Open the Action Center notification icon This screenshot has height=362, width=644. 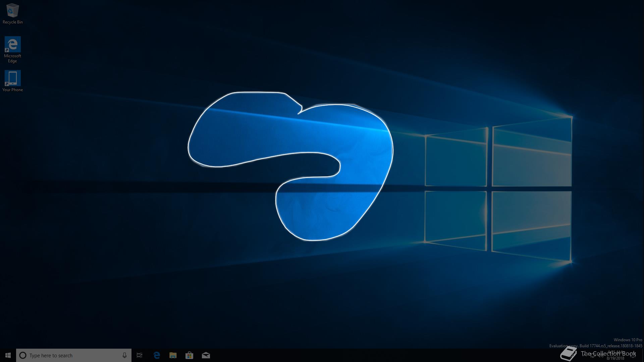pos(633,355)
